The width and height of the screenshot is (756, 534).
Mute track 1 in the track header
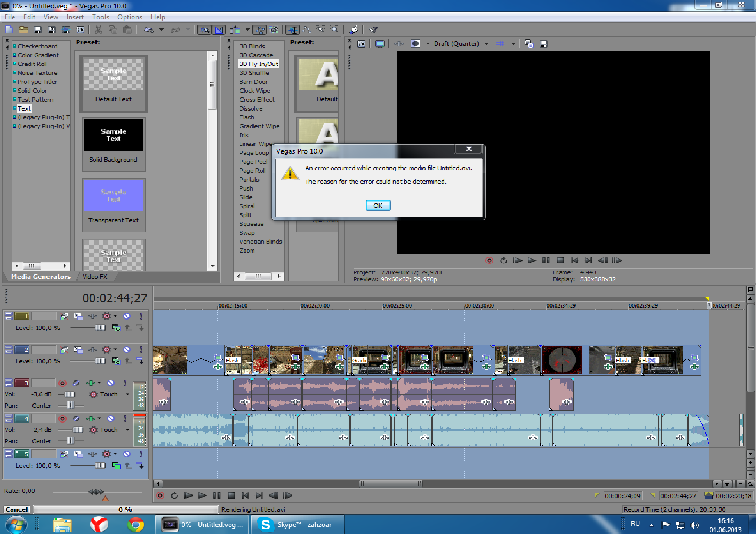pyautogui.click(x=127, y=316)
